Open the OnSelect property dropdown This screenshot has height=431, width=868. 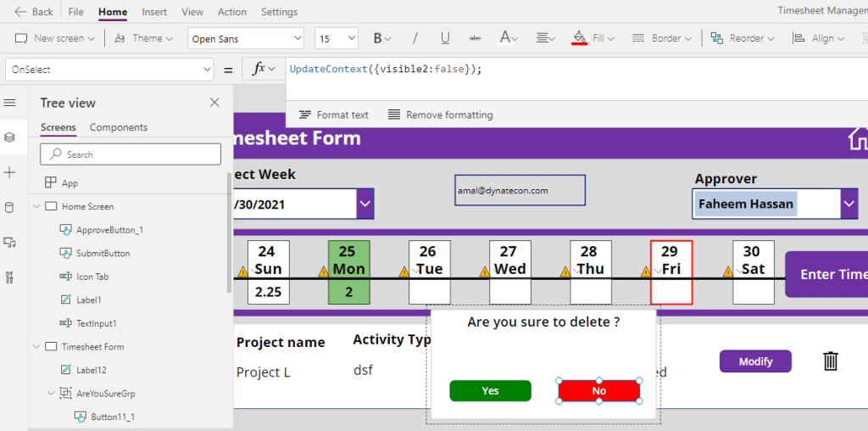click(108, 70)
